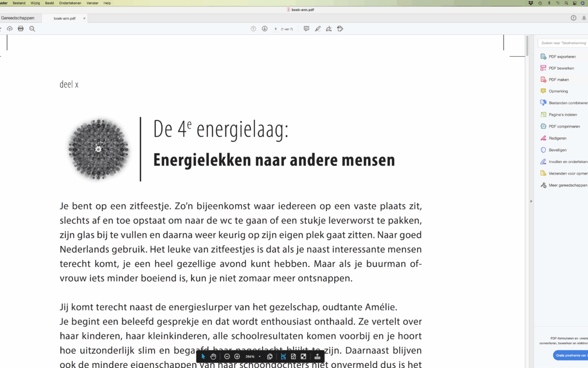Add a comment with speech bubble icon

point(307,28)
